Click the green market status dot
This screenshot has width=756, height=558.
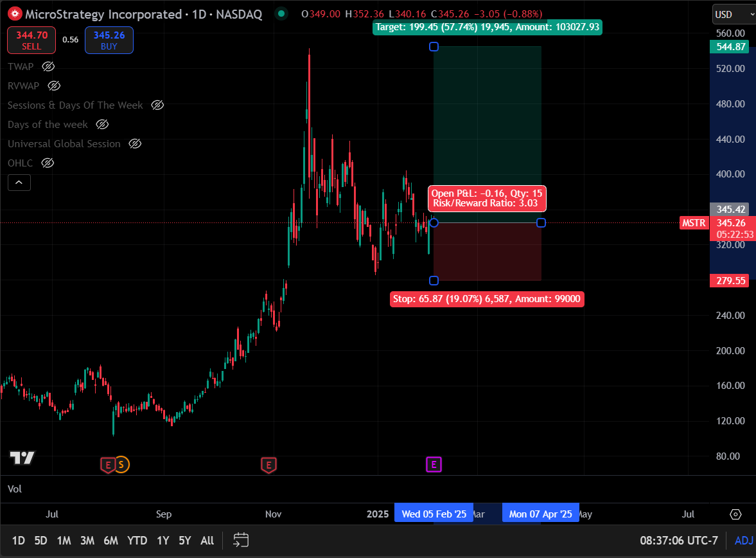click(x=281, y=14)
